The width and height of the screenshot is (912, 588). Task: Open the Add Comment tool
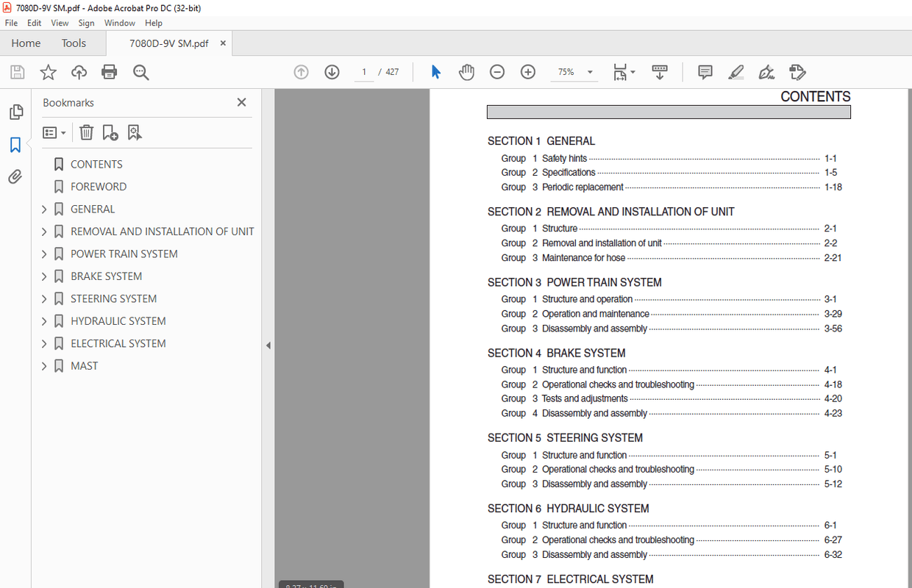704,72
